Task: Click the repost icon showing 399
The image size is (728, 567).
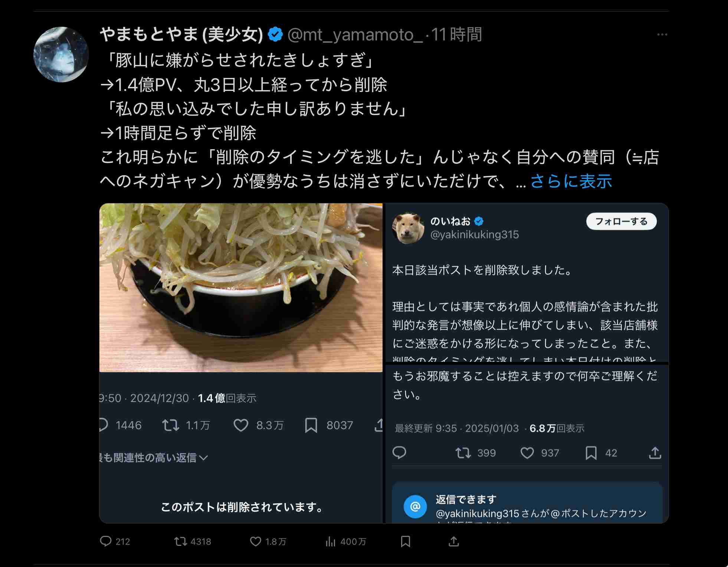Action: (x=463, y=453)
